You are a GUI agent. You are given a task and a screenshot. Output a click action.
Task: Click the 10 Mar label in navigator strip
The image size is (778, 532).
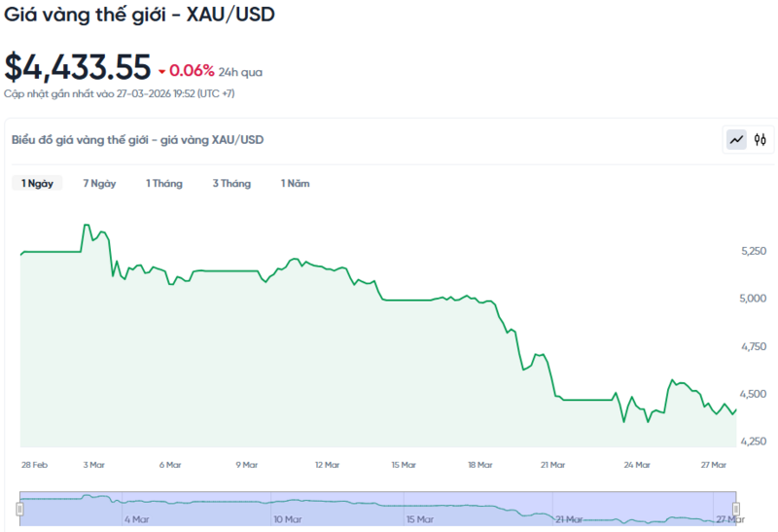(x=288, y=519)
